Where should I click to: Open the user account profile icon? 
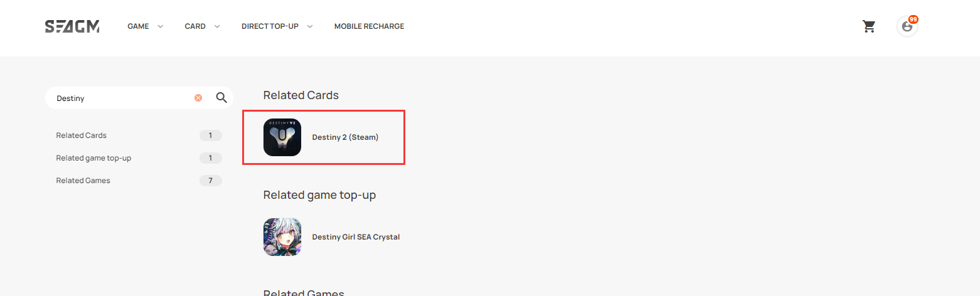click(x=907, y=27)
